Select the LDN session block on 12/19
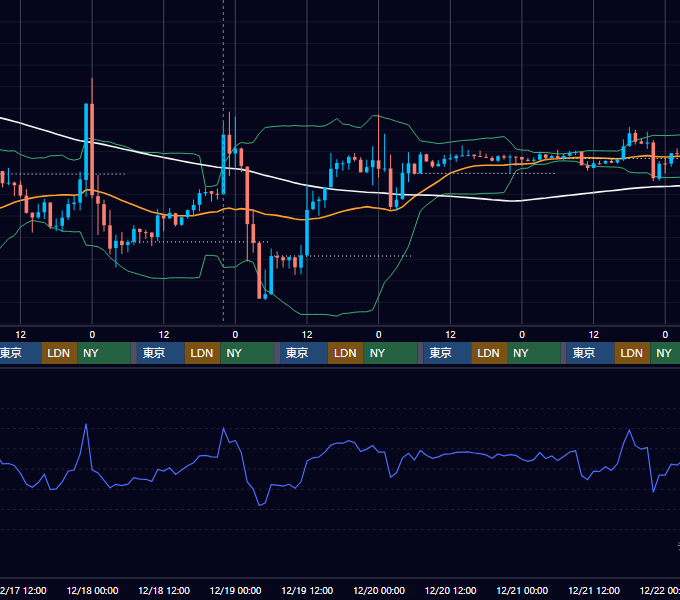Image resolution: width=680 pixels, height=600 pixels. [x=346, y=353]
